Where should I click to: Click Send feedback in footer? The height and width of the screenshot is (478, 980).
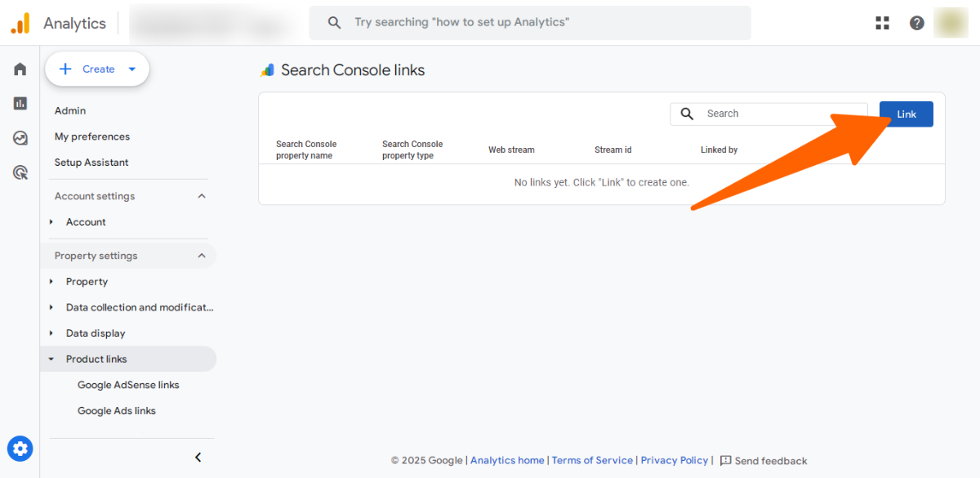tap(764, 461)
